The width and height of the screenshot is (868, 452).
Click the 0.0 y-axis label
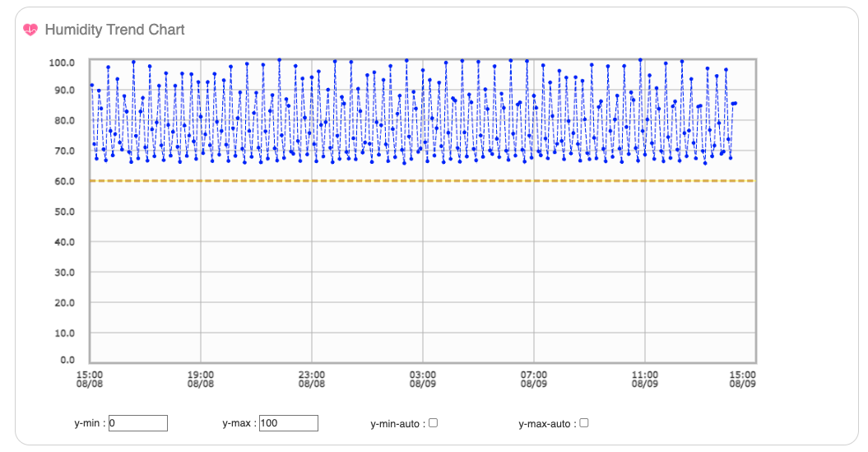pyautogui.click(x=67, y=360)
